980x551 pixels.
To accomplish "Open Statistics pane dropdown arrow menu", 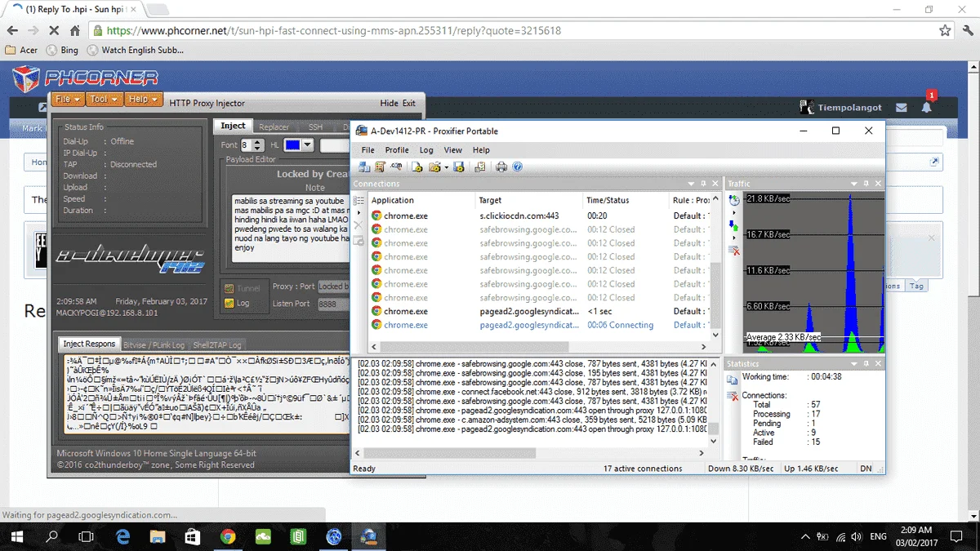I will [855, 363].
